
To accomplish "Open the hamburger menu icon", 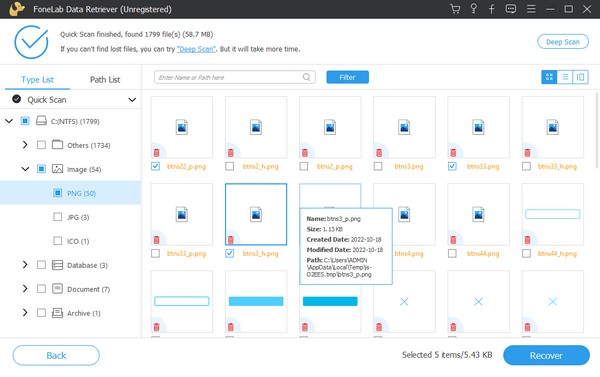I will click(531, 9).
